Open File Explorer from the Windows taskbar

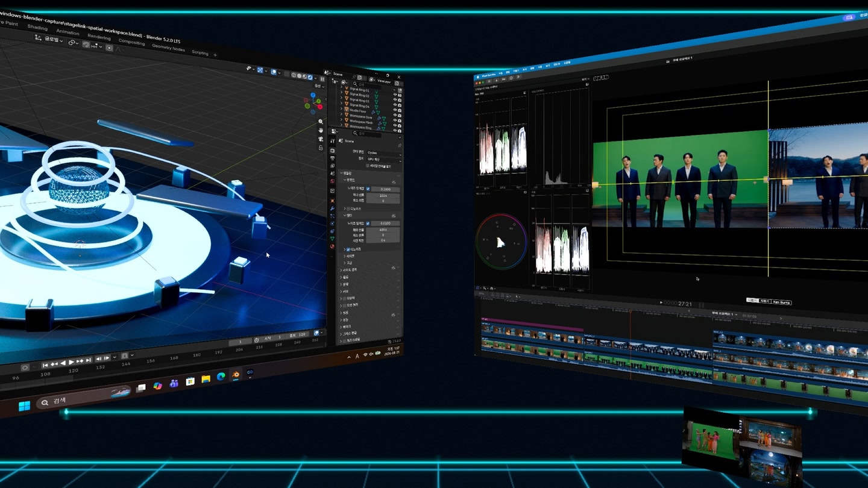[206, 379]
